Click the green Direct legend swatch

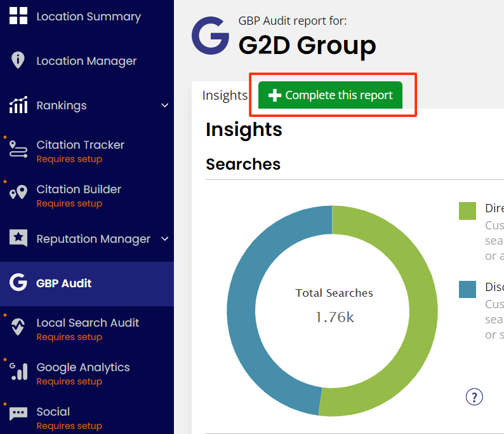467,211
